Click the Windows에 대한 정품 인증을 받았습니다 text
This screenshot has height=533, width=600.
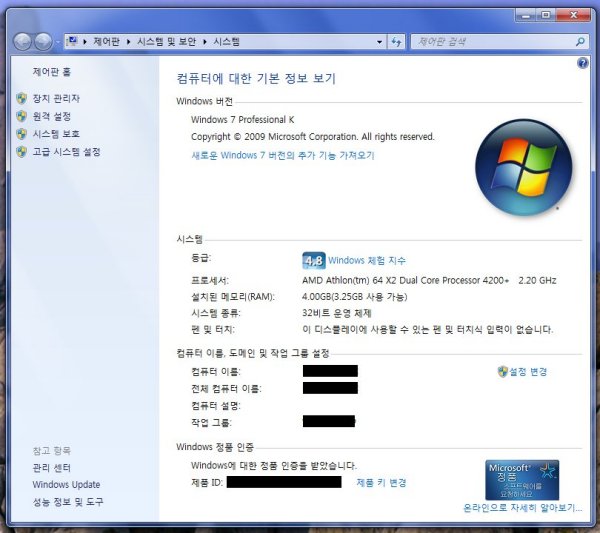tap(274, 466)
